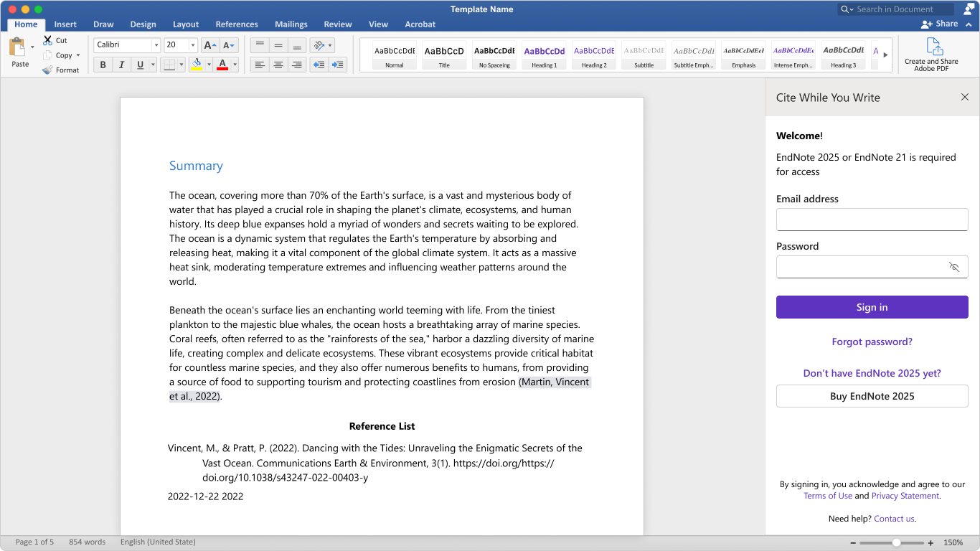
Task: Cut the selection with scissors icon
Action: [47, 40]
